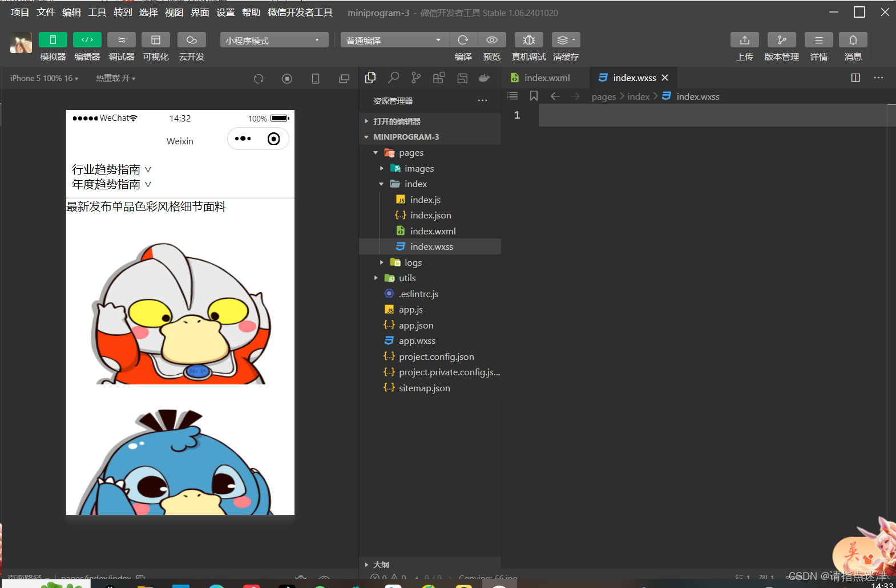
Task: Open index.js file
Action: (430, 200)
